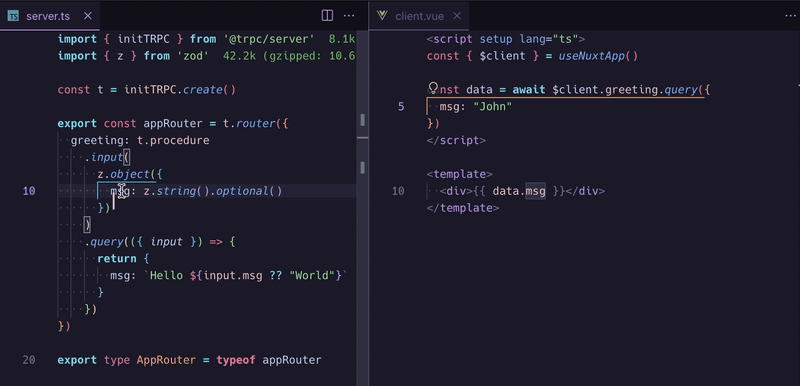The width and height of the screenshot is (800, 386).
Task: Open more actions menu for client.vue editor
Action: pyautogui.click(x=790, y=16)
